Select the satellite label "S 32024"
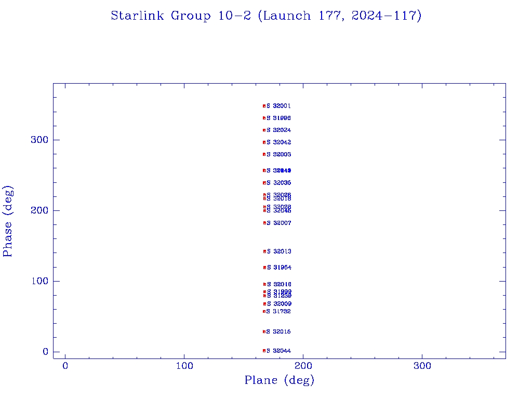This screenshot has width=532, height=399. [278, 130]
